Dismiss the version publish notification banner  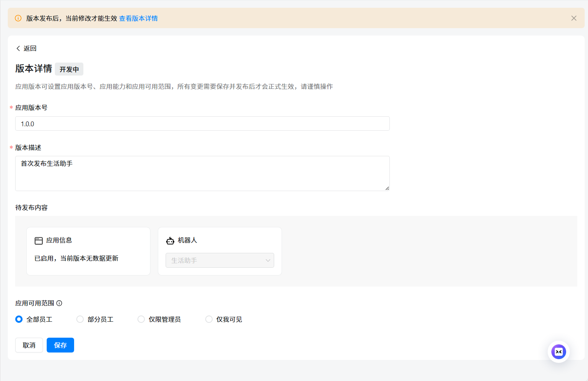click(574, 18)
